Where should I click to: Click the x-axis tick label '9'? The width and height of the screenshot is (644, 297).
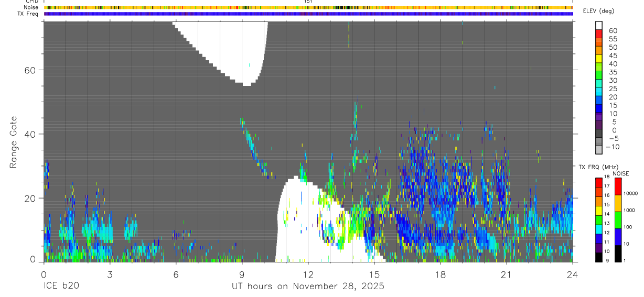click(242, 274)
